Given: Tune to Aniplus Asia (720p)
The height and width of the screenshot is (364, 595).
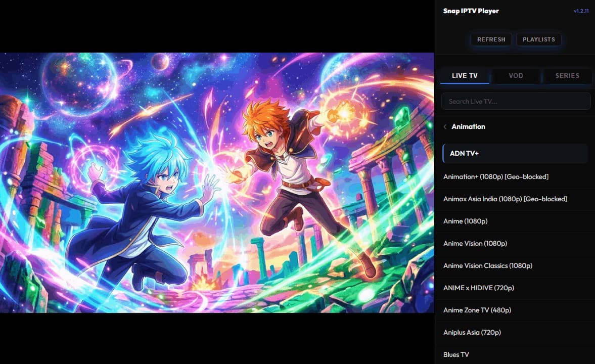Looking at the screenshot, I should click(x=472, y=332).
